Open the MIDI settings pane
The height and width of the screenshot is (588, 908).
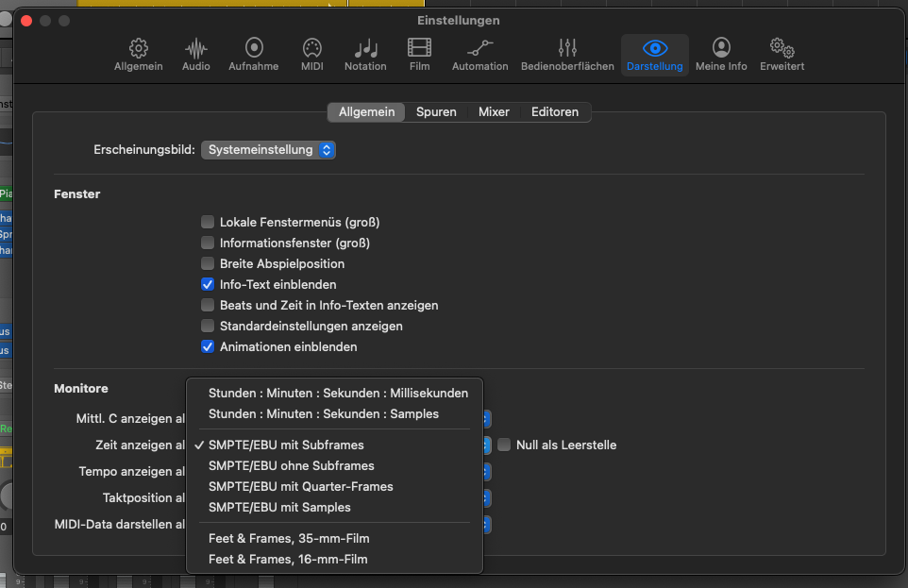click(311, 55)
